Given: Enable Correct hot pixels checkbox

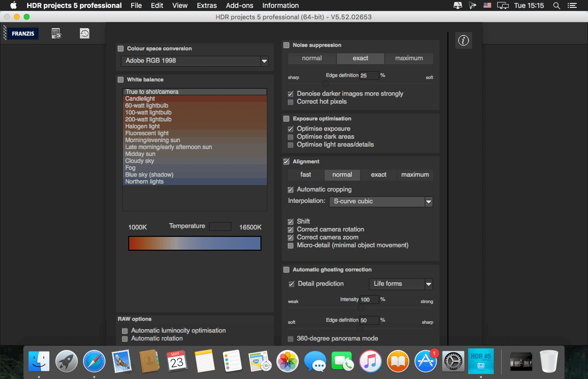Looking at the screenshot, I should 291,102.
